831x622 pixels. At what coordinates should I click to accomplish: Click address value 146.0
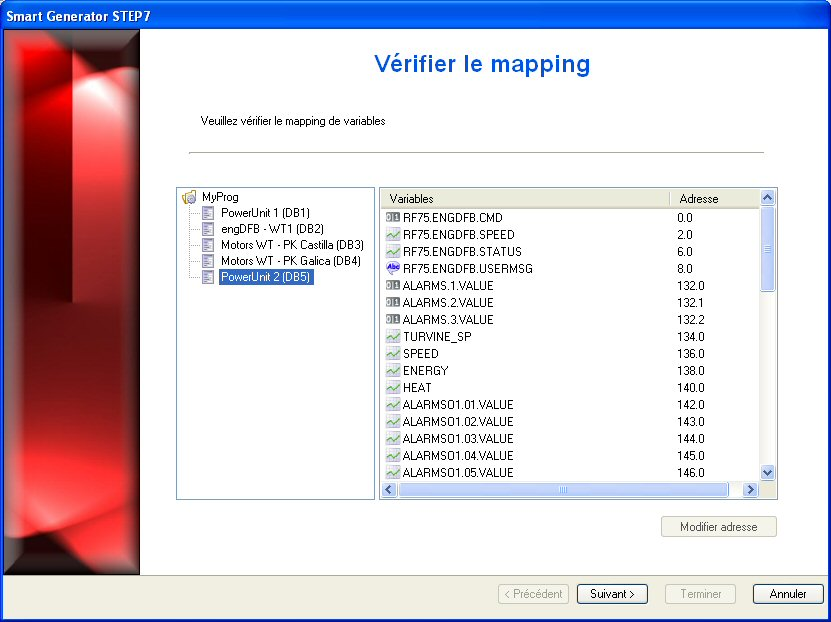click(691, 472)
